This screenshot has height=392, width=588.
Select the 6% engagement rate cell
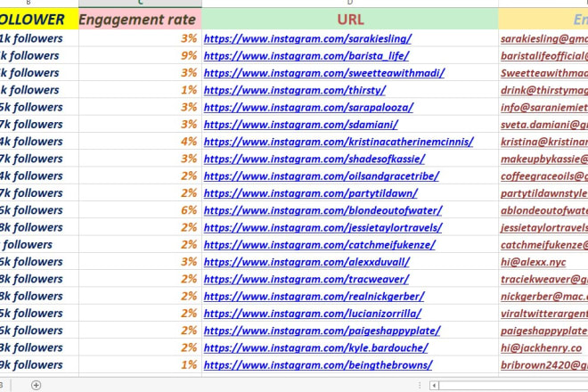pyautogui.click(x=140, y=210)
